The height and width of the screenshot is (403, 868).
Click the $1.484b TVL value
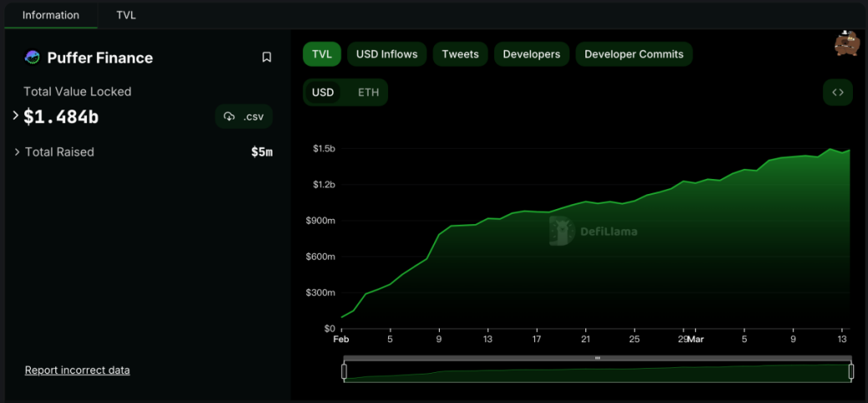pyautogui.click(x=61, y=116)
